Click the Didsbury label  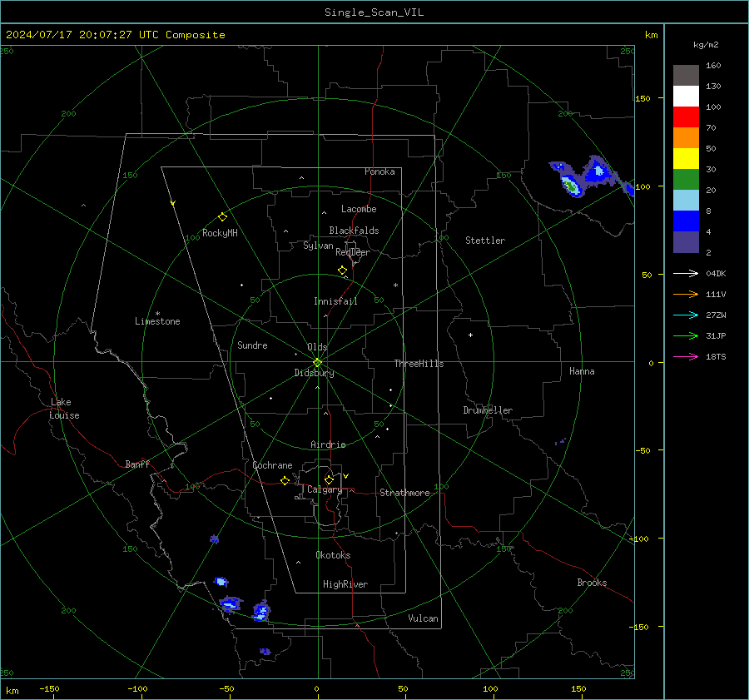tap(314, 373)
